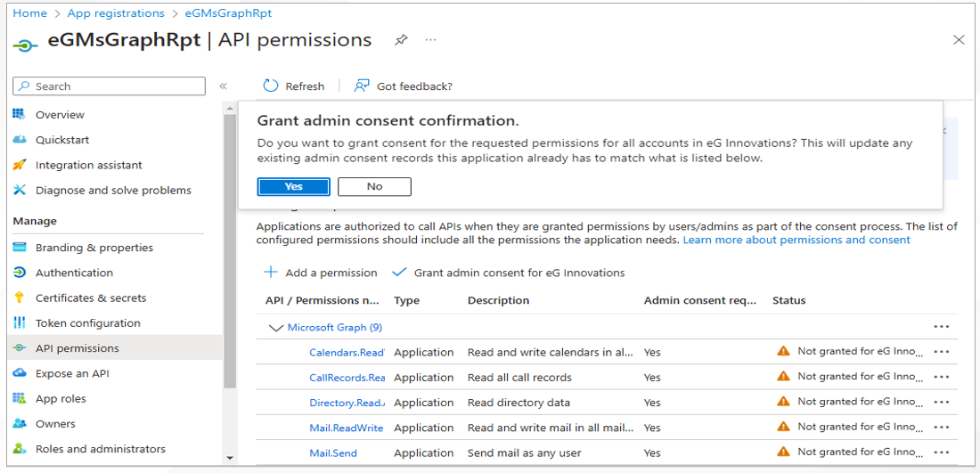Screen dimensions: 980x473
Task: Click the Authentication icon in sidebar
Action: [20, 273]
